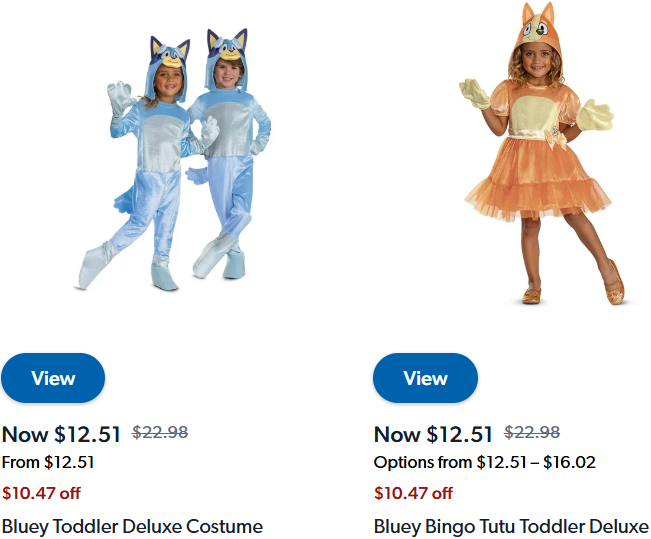651x539 pixels.
Task: Open the Bluey Toddler Deluxe Costume title link
Action: (132, 526)
